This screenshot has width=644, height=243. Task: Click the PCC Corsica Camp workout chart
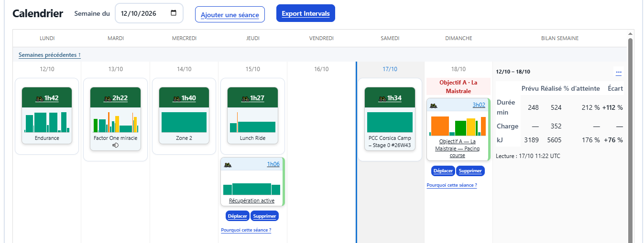coord(390,122)
